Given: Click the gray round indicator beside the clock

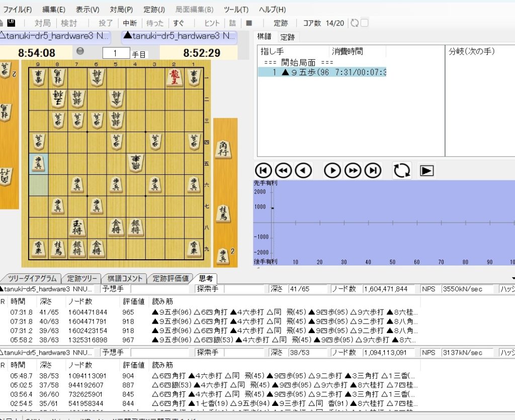Looking at the screenshot, I should (79, 51).
